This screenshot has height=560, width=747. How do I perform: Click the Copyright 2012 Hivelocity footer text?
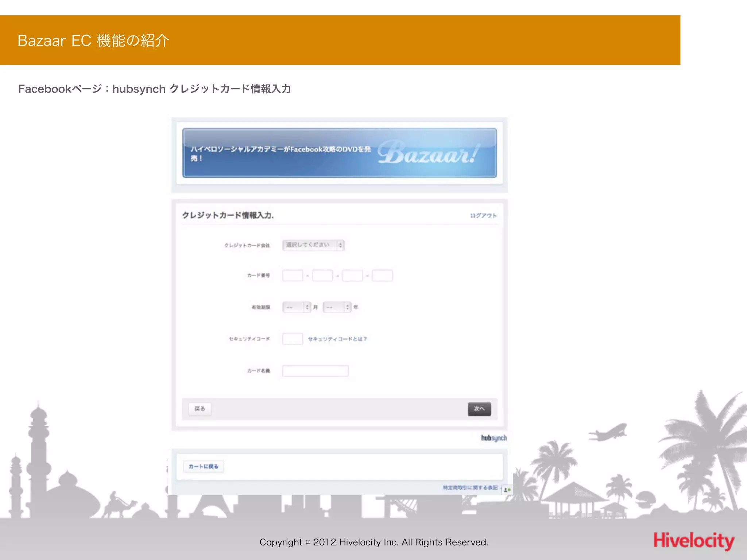[374, 542]
